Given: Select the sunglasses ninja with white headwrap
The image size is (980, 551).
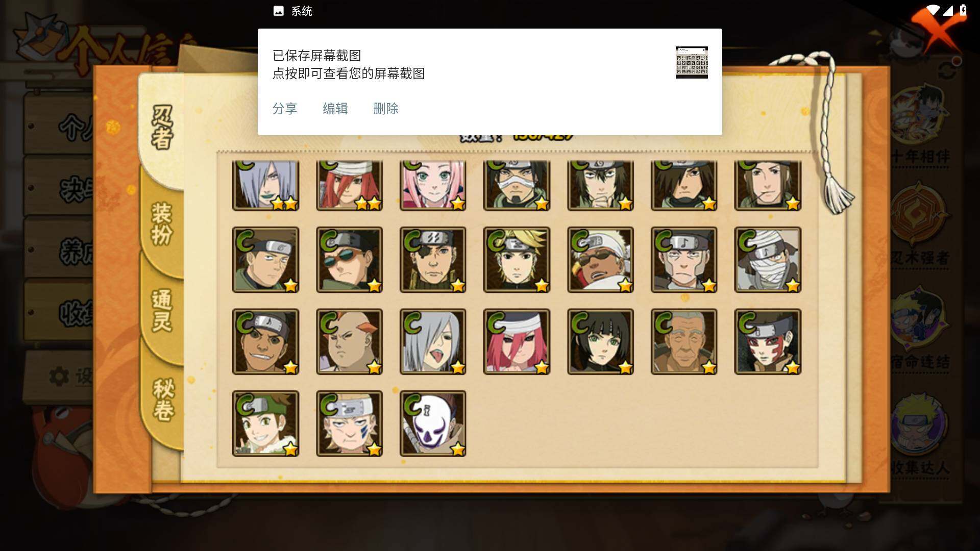Looking at the screenshot, I should coord(600,260).
